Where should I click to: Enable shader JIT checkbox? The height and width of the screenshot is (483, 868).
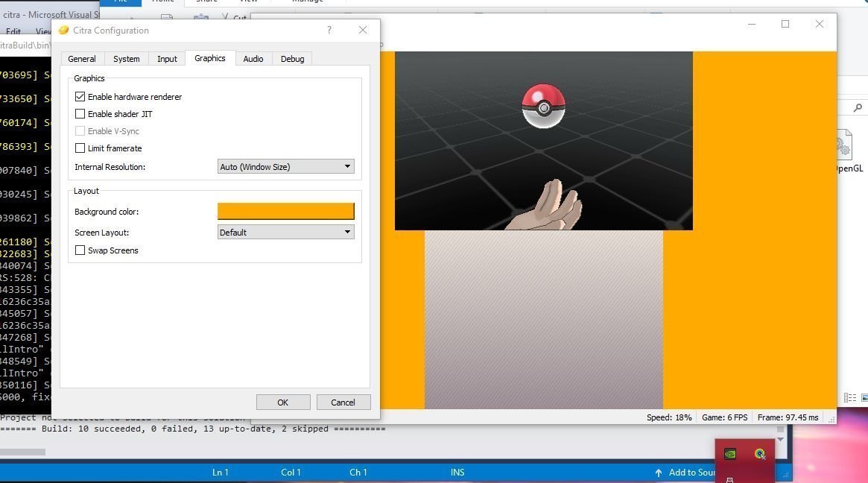tap(80, 113)
